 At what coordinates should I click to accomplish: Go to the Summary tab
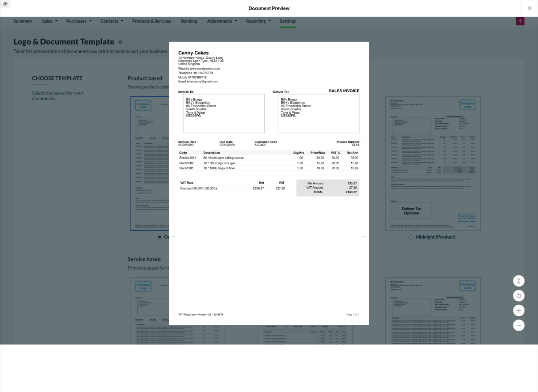pyautogui.click(x=23, y=21)
